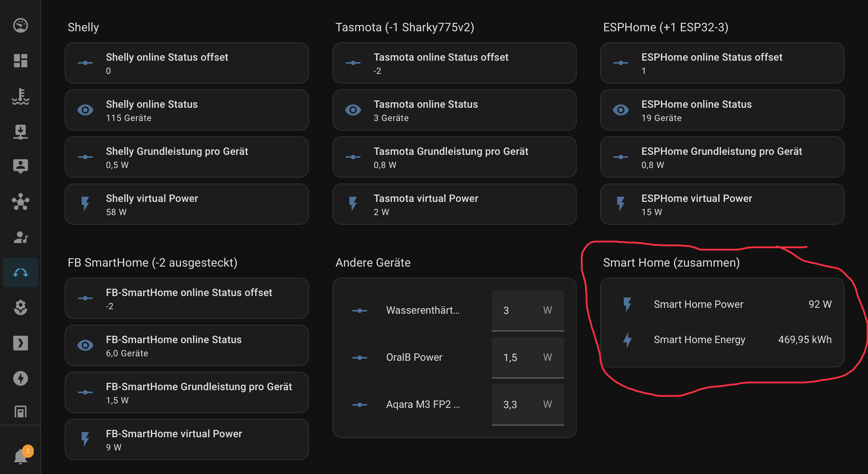The width and height of the screenshot is (868, 474).
Task: Open the gauge overview dashboard icon
Action: [x=21, y=25]
